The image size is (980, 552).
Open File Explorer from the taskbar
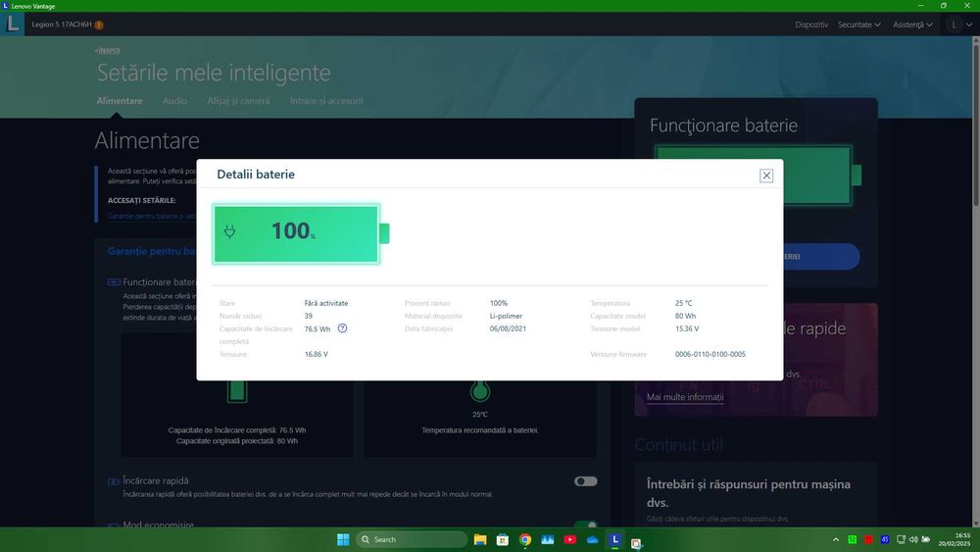[x=480, y=539]
